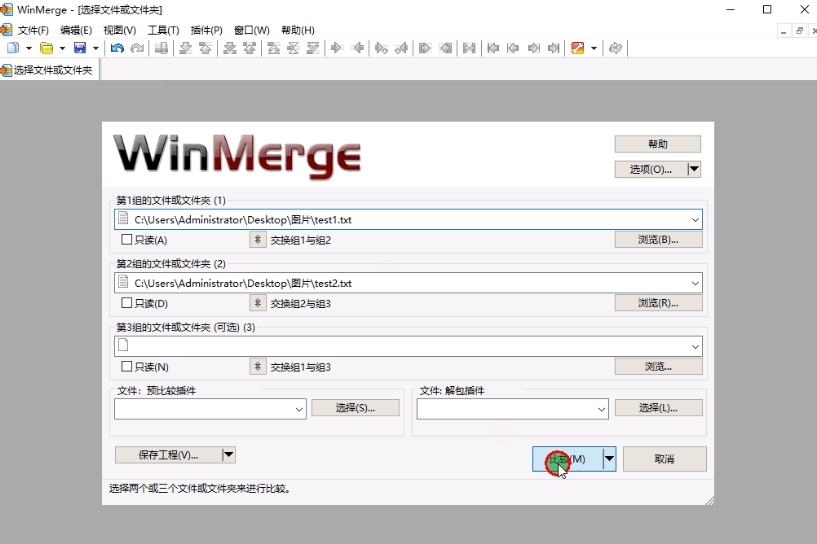Click the Copy to Left arrow icon
817x544 pixels.
point(357,48)
